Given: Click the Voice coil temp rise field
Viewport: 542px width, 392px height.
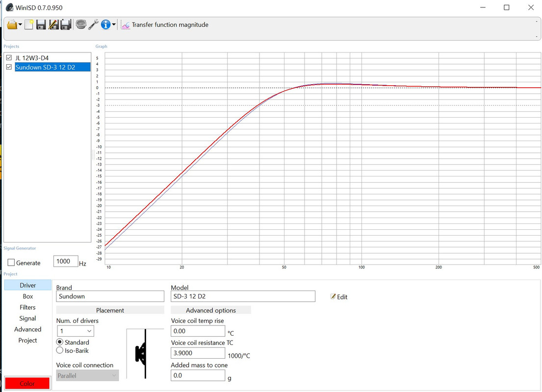Looking at the screenshot, I should point(198,331).
